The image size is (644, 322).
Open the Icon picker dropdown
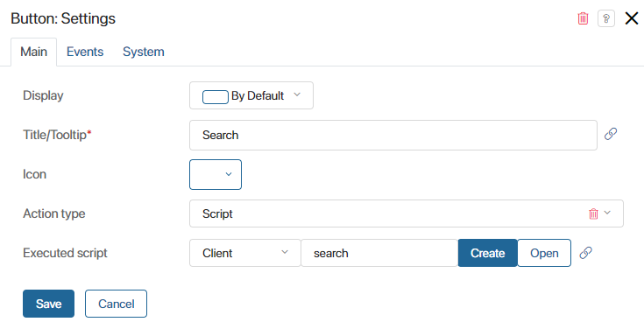click(216, 174)
